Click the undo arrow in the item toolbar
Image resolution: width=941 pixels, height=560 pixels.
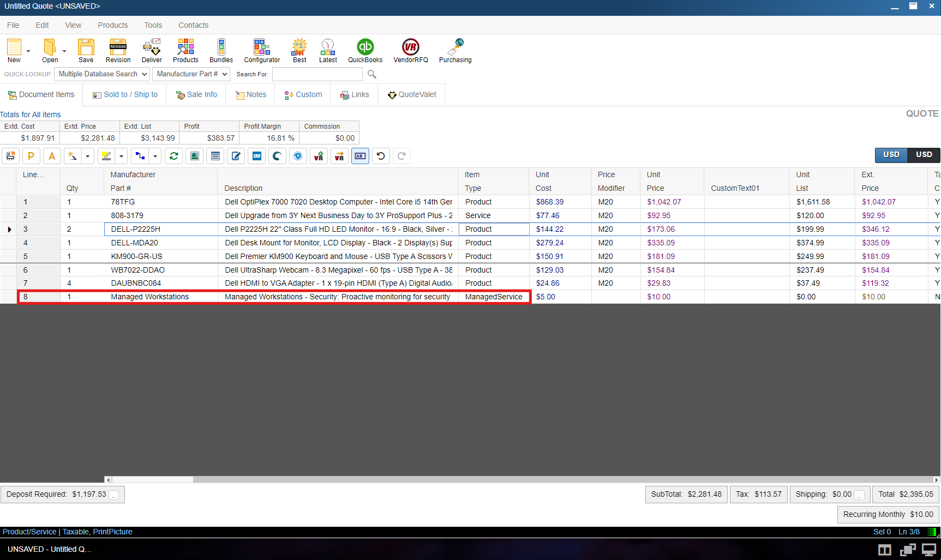pos(381,156)
